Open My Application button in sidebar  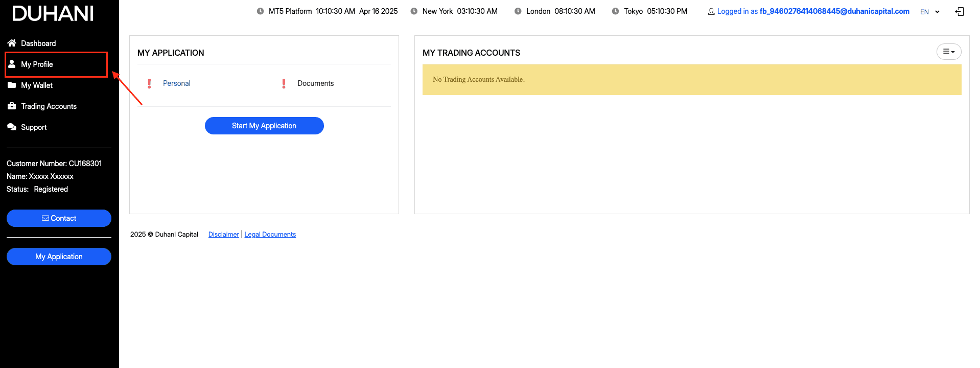[x=59, y=257]
